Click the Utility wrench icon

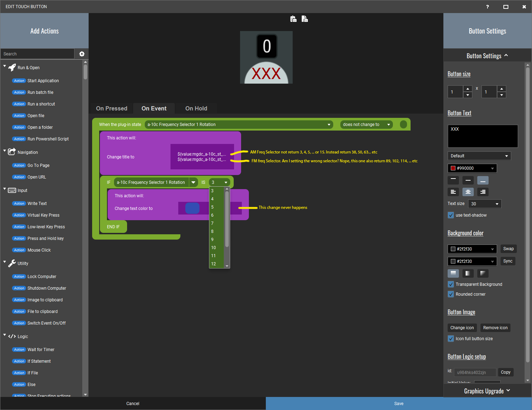click(12, 263)
